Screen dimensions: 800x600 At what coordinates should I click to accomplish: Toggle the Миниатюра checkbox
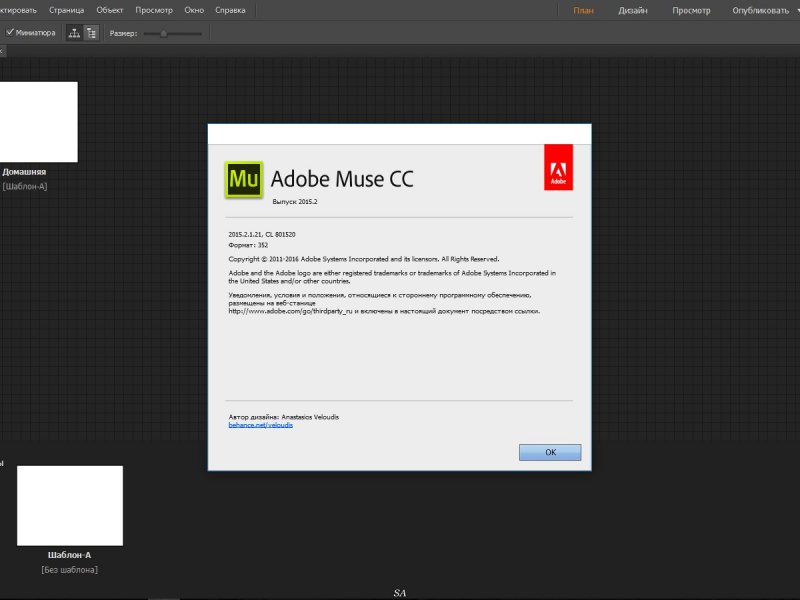coord(10,33)
